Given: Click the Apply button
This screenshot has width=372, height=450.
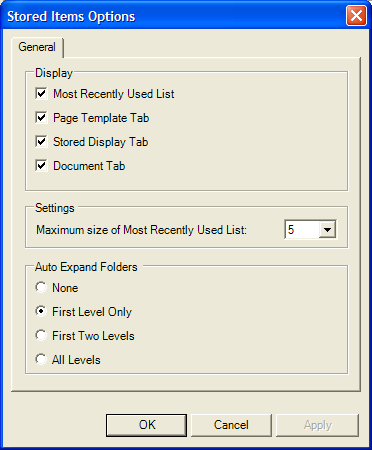Looking at the screenshot, I should [x=317, y=425].
